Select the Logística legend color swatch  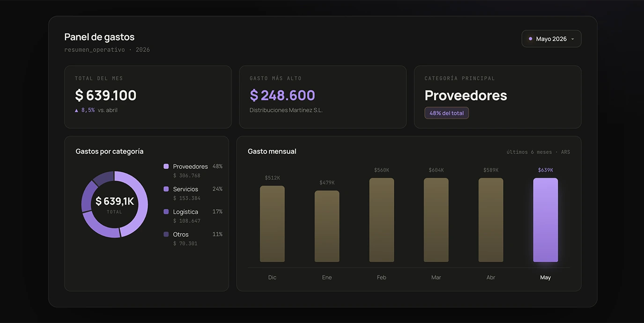[x=166, y=212]
